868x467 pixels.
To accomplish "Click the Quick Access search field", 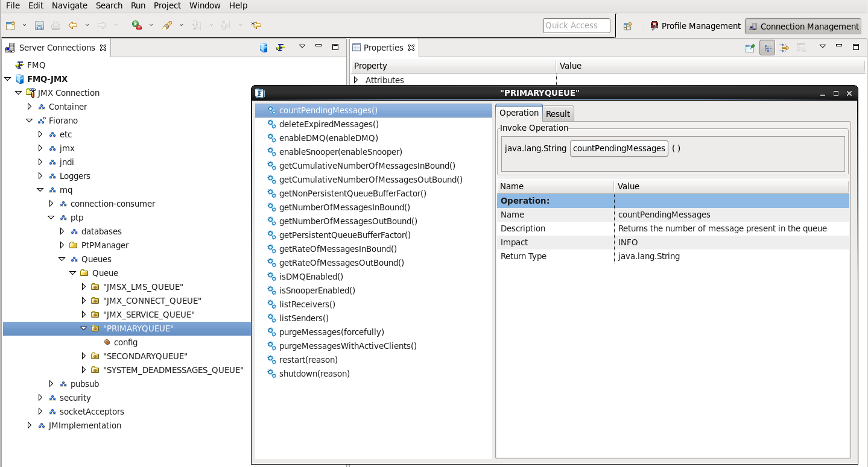I will point(576,25).
